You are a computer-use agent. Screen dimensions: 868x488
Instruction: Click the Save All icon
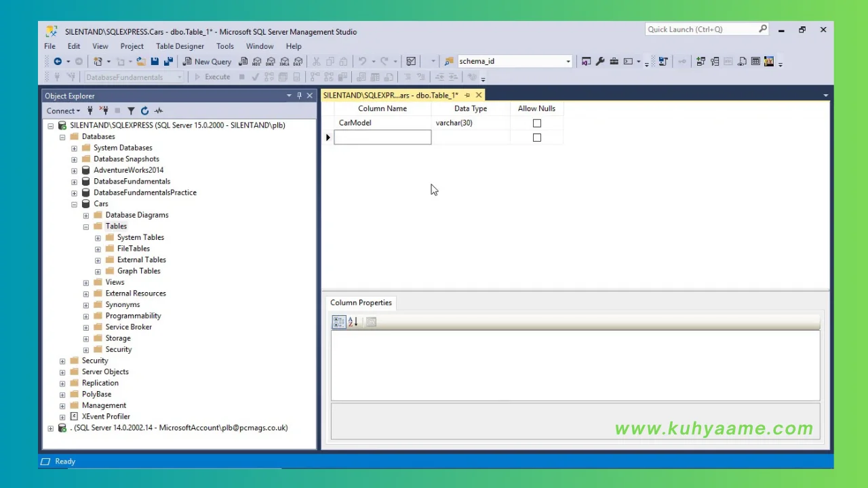(168, 61)
